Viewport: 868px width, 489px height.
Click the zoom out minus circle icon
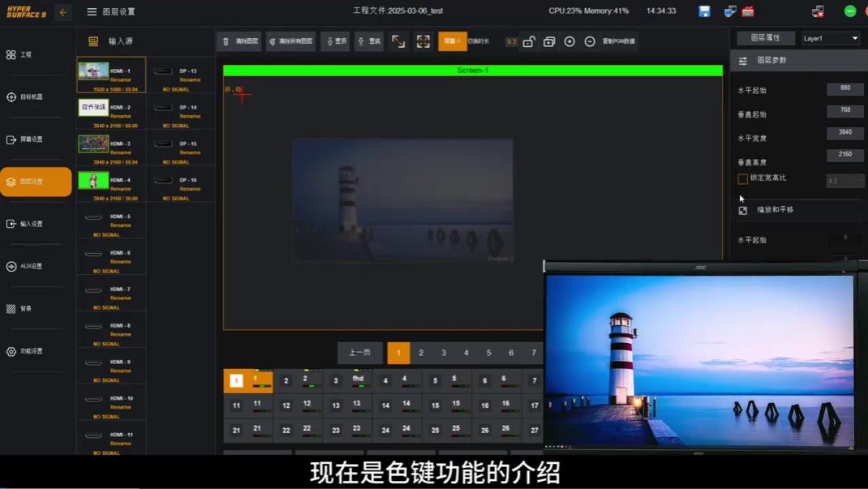click(x=590, y=41)
